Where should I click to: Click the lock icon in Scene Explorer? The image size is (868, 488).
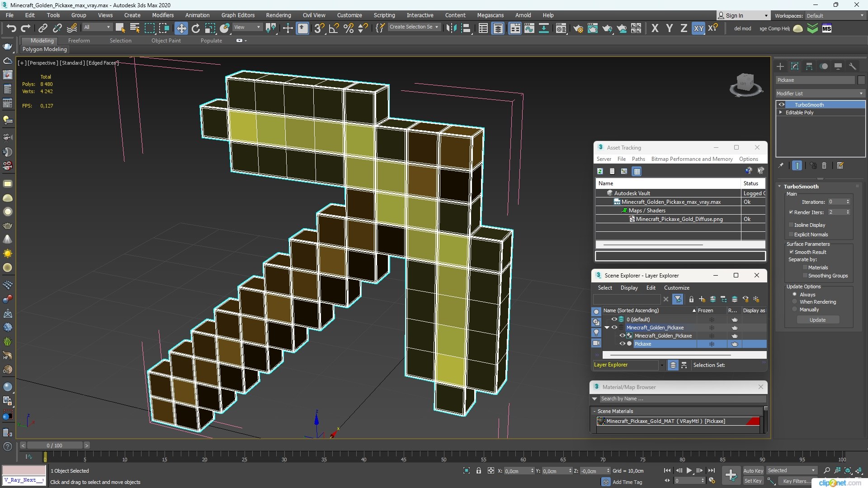coord(691,299)
